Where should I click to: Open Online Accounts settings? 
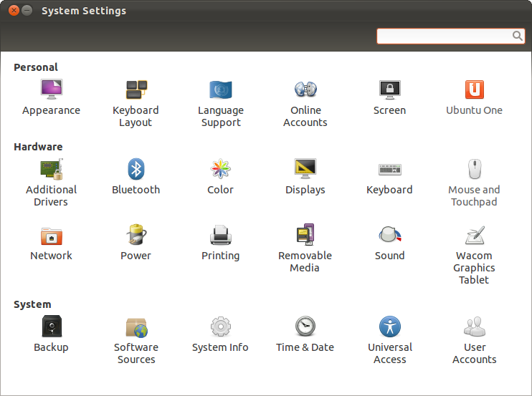(305, 90)
